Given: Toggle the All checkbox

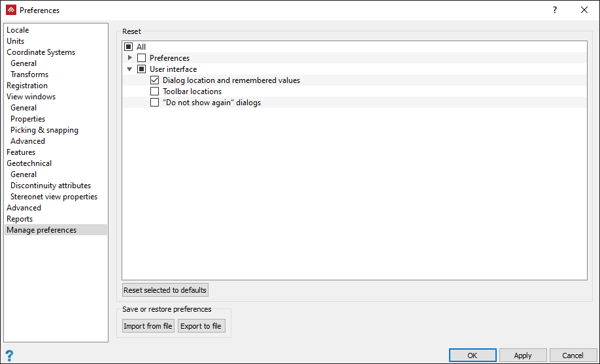Looking at the screenshot, I should pyautogui.click(x=129, y=47).
